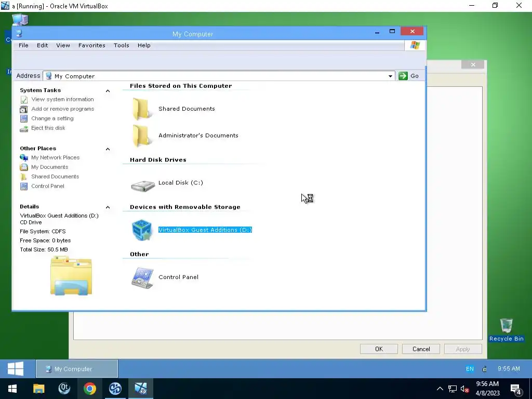Click the Windows flag logo in toolbar
The width and height of the screenshot is (532, 399).
pyautogui.click(x=415, y=45)
